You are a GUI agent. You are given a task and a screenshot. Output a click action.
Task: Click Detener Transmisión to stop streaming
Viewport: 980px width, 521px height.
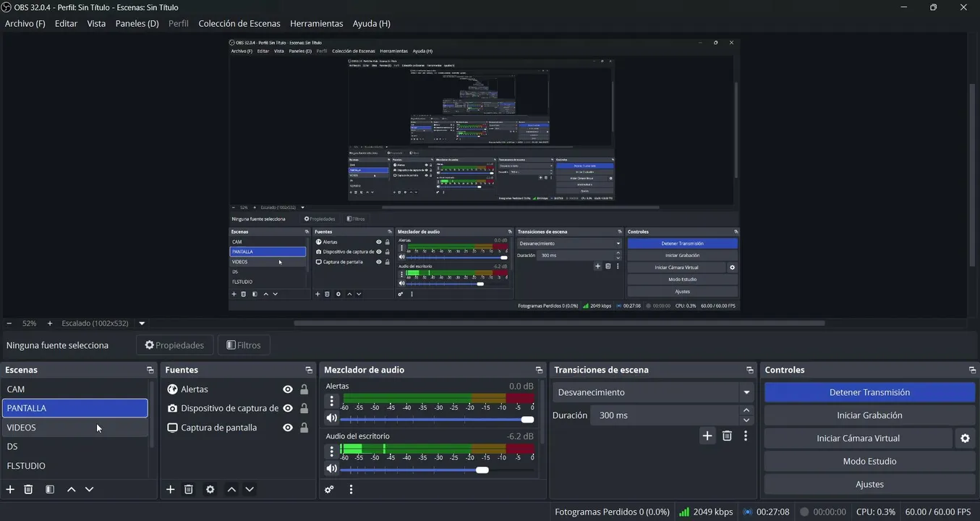pos(869,392)
